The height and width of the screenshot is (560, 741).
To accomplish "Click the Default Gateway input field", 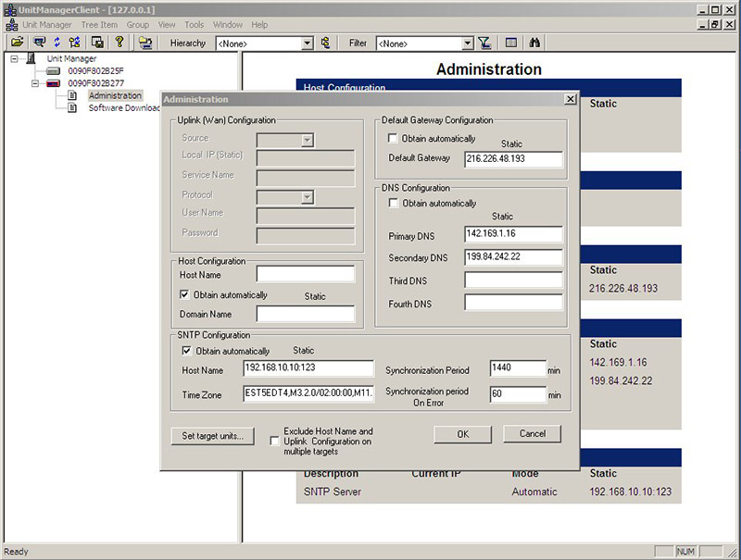I will pyautogui.click(x=514, y=159).
